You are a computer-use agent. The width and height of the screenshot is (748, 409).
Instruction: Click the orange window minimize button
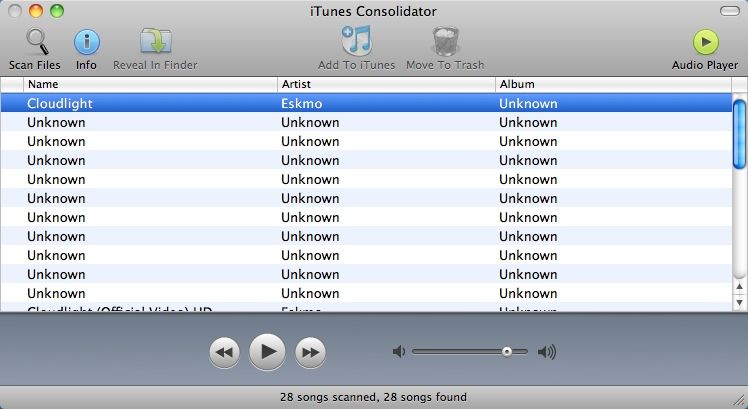36,11
